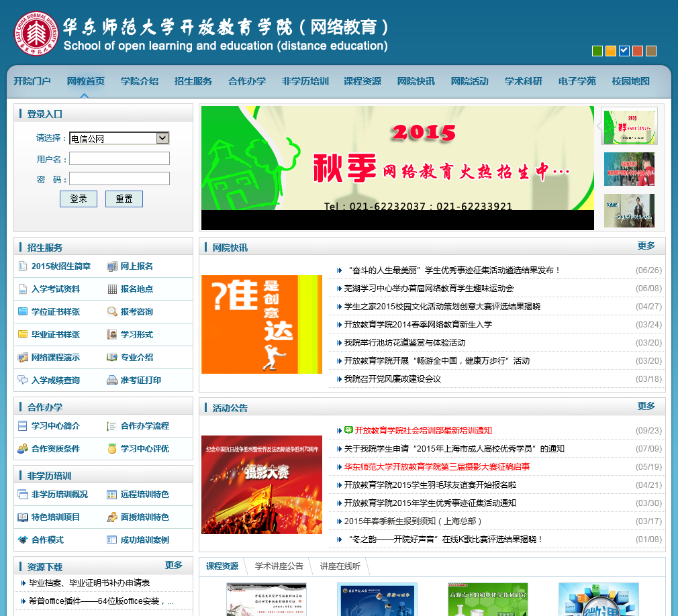This screenshot has height=616, width=678.
Task: Click the 入学成绩查询 chat icon
Action: [x=22, y=380]
